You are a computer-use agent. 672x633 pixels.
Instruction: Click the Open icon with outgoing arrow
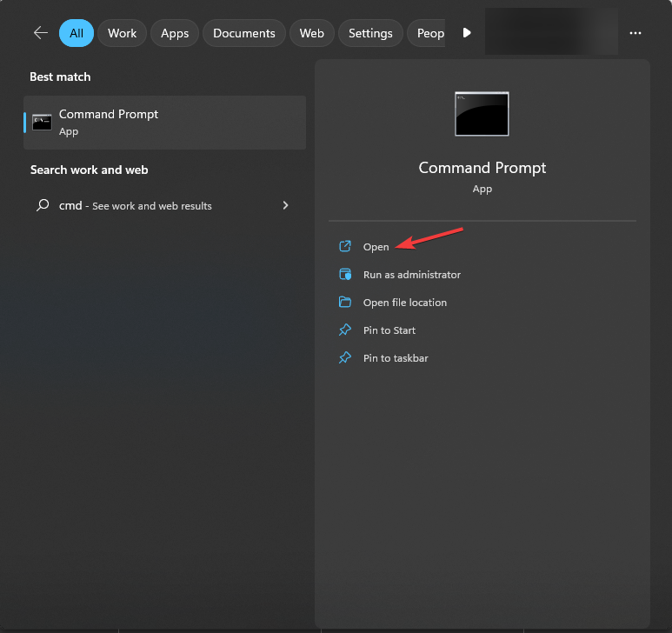(x=345, y=246)
